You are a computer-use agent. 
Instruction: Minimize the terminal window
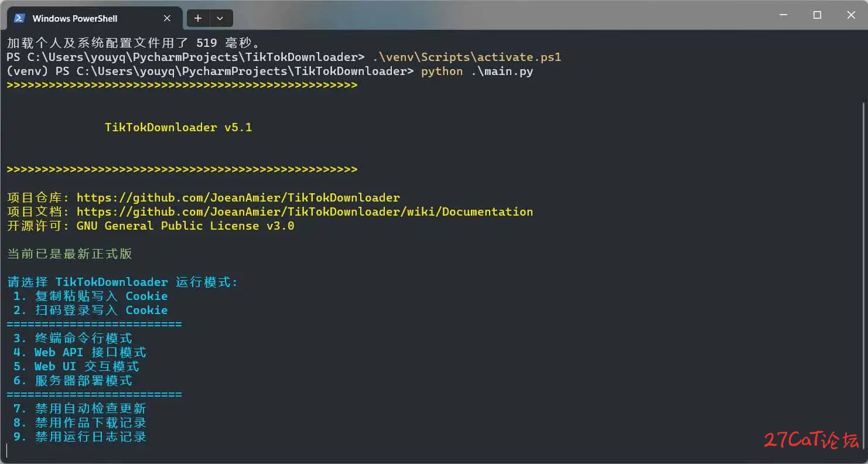point(784,15)
